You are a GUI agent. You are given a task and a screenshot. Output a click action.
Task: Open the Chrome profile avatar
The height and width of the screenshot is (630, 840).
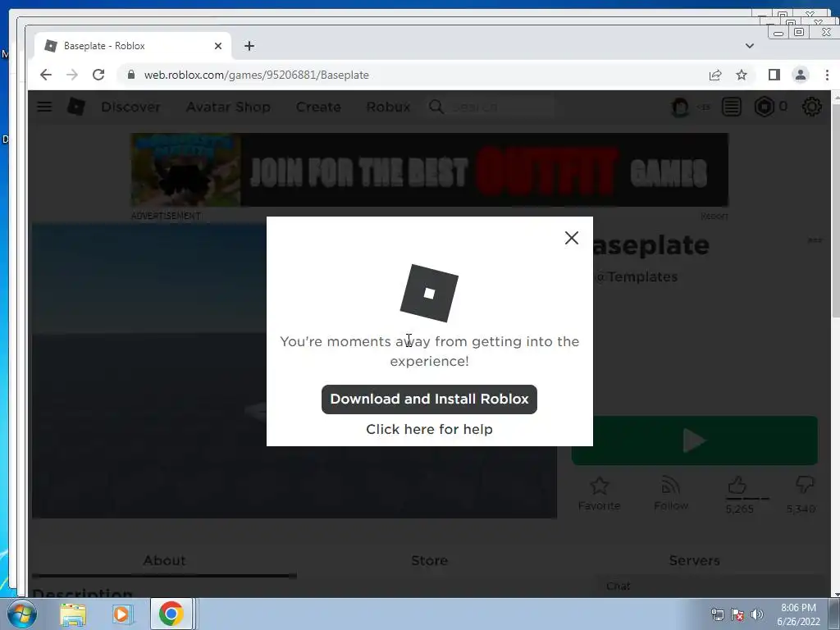coord(801,75)
